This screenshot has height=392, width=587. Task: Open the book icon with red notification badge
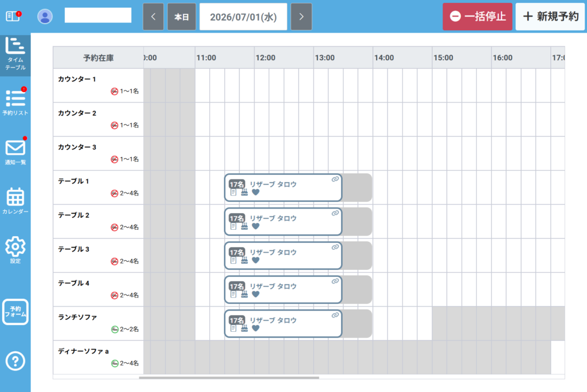coord(14,16)
